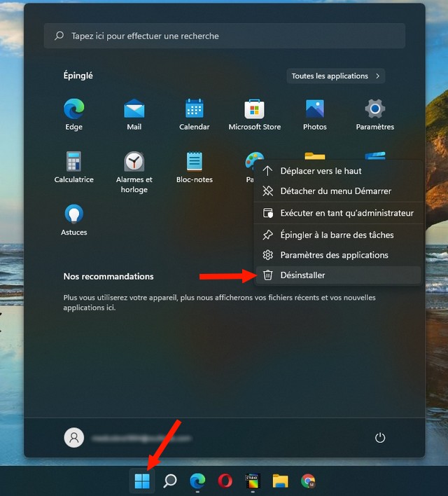Open Microsoft Store from pinned apps
448x496 pixels.
coord(255,114)
